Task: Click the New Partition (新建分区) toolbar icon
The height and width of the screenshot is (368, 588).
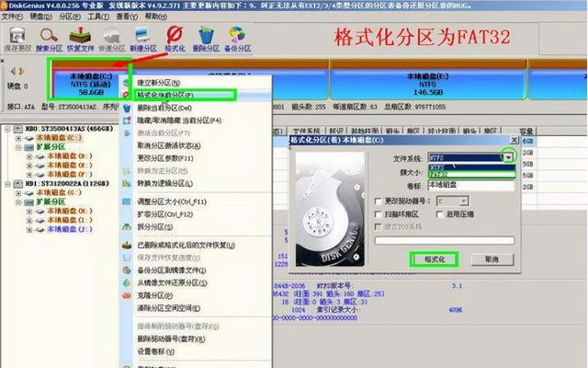Action: coord(143,39)
